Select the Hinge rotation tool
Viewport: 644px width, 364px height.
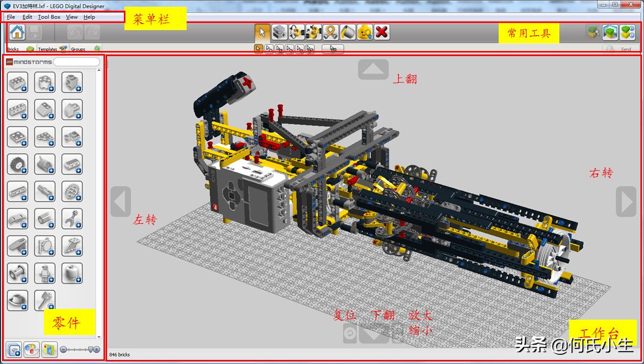(x=296, y=32)
